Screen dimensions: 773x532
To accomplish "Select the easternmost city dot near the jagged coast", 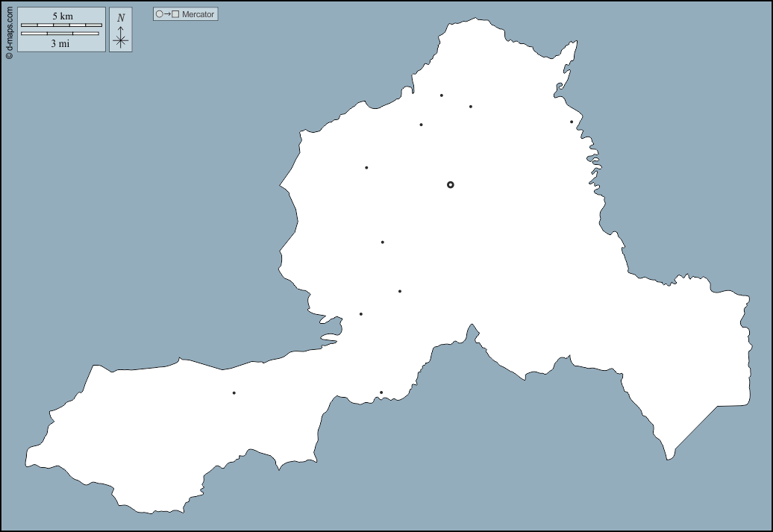I will tap(572, 122).
